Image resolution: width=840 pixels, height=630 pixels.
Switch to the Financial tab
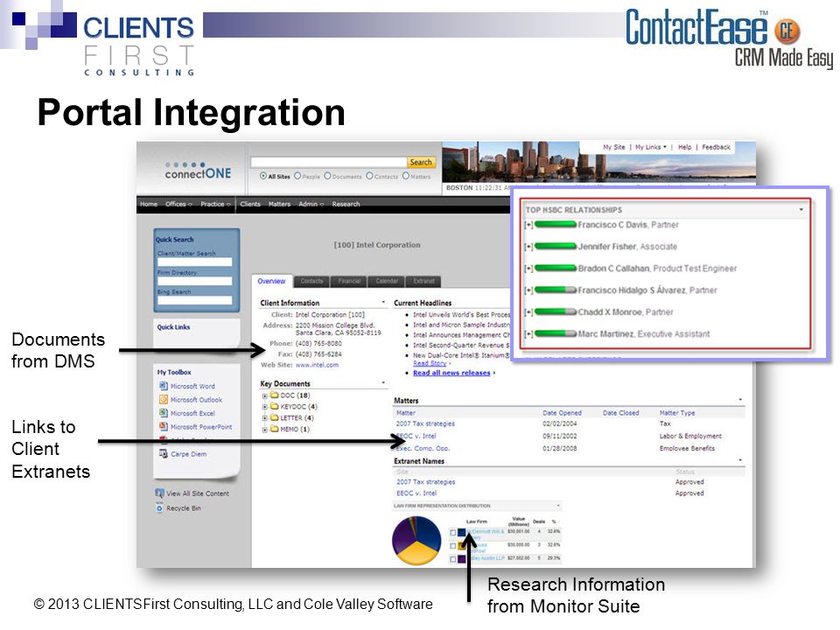(x=349, y=281)
